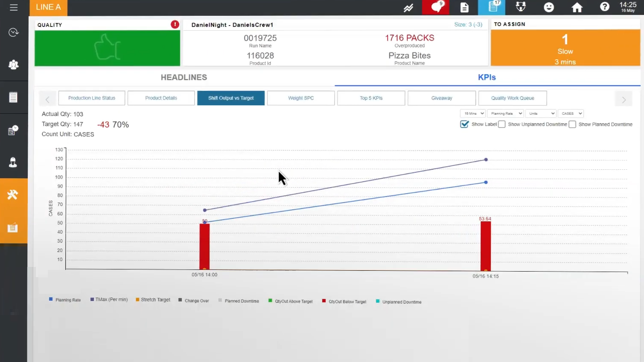Click the notepad icon in left sidebar
Viewport: 644px width, 362px height.
pyautogui.click(x=14, y=97)
